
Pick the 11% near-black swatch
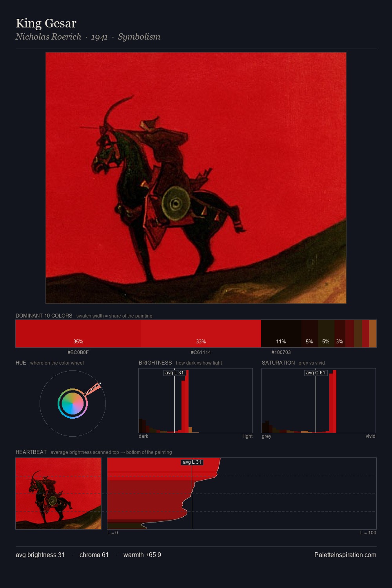point(281,334)
